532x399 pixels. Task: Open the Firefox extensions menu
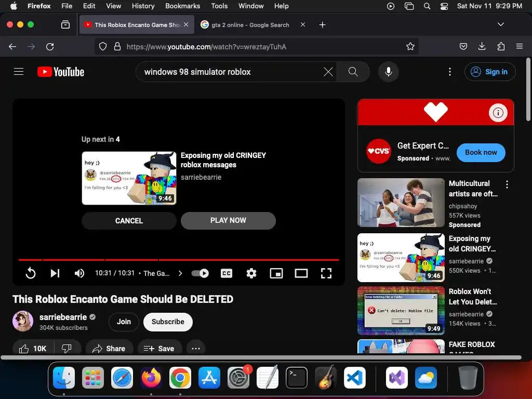[501, 46]
